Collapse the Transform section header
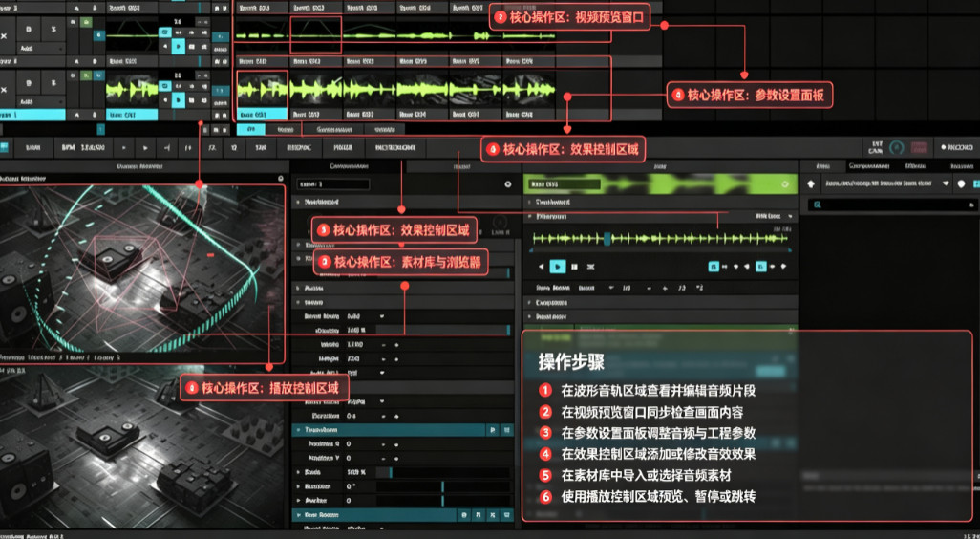This screenshot has height=539, width=980. (298, 430)
